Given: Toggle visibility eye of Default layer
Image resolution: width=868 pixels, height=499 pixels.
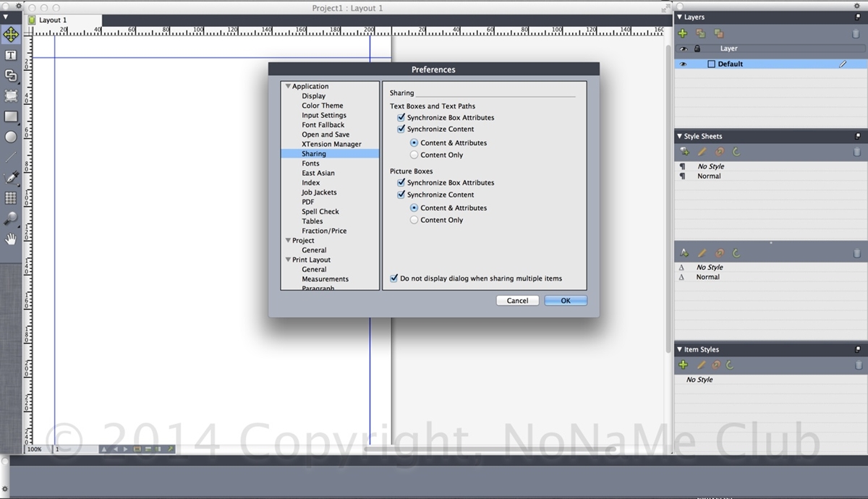Looking at the screenshot, I should (682, 64).
